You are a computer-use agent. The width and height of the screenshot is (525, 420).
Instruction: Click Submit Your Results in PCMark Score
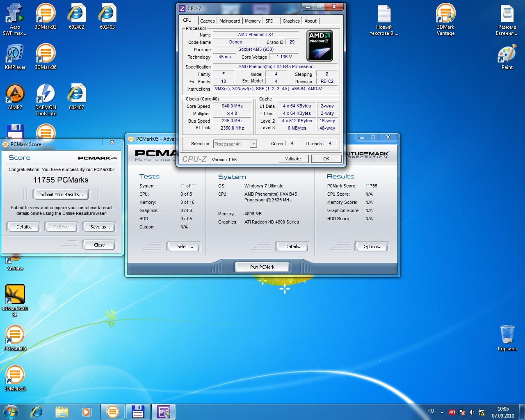coord(62,194)
